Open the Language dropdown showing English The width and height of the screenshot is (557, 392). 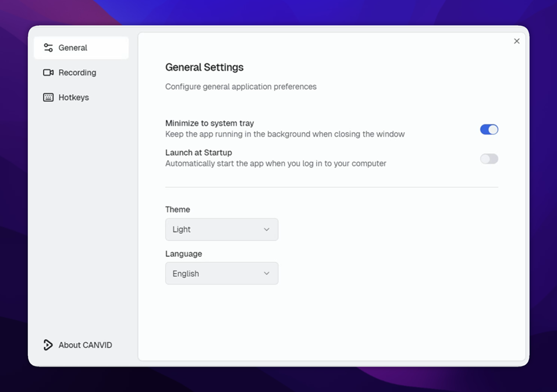(x=222, y=273)
